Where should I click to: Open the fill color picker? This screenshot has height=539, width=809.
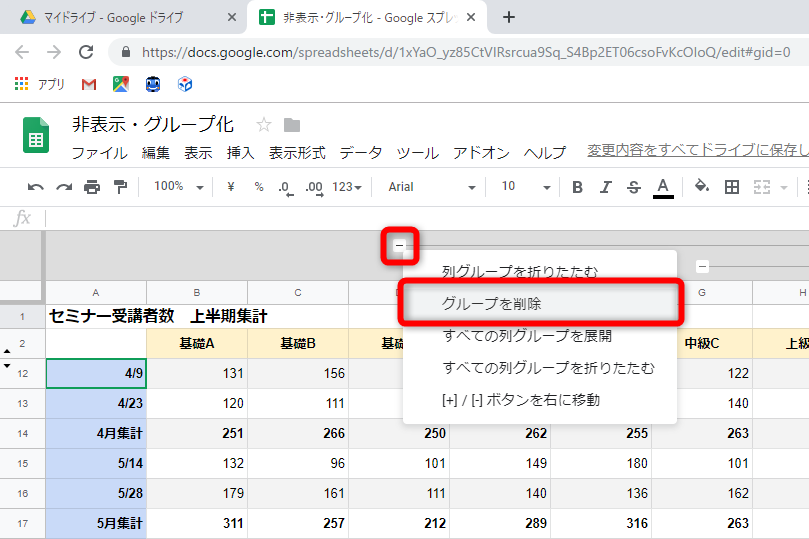coord(702,186)
